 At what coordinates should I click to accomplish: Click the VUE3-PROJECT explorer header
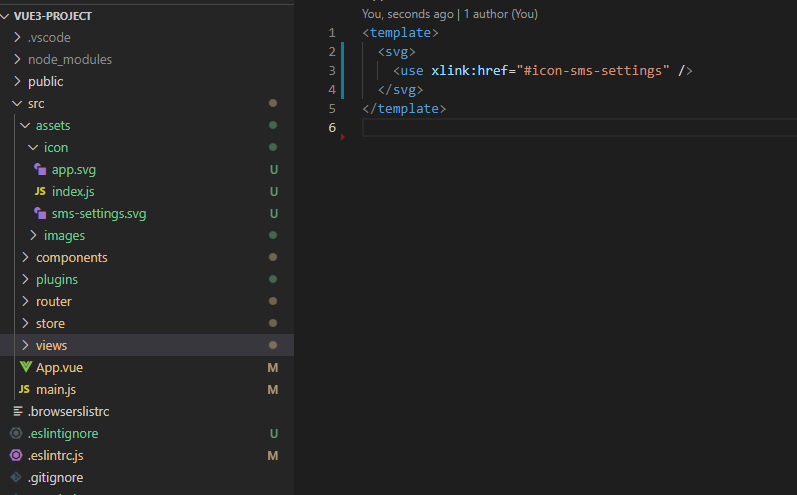pyautogui.click(x=53, y=16)
